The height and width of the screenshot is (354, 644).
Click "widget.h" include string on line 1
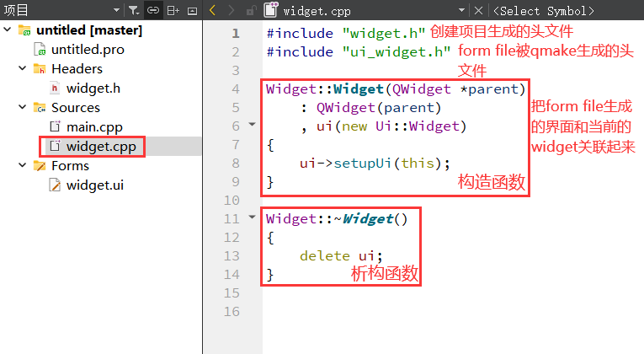coord(384,34)
